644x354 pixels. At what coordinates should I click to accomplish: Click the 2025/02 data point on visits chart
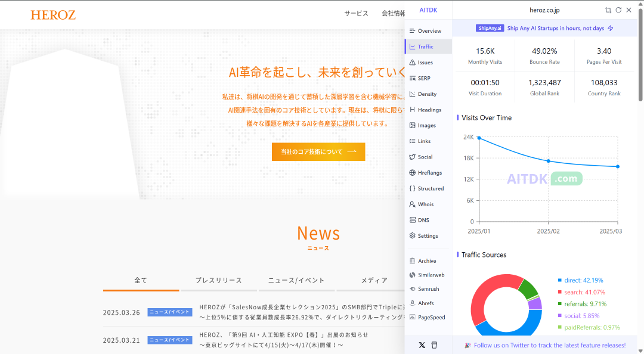pyautogui.click(x=549, y=161)
